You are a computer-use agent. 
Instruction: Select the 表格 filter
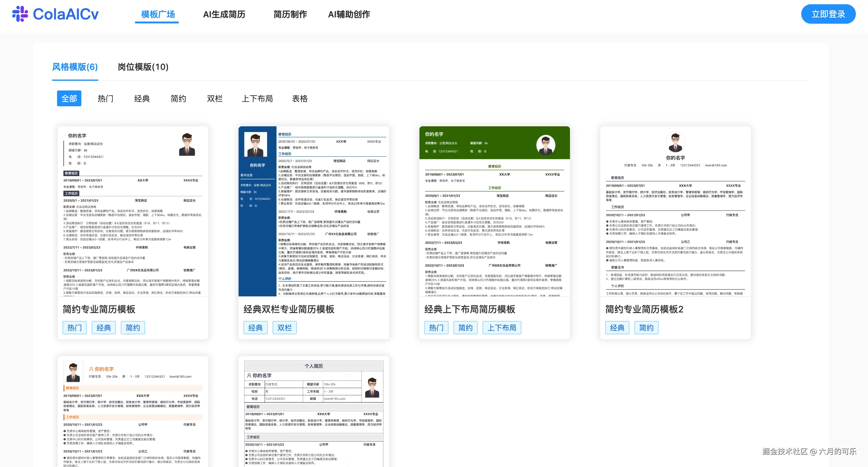pos(300,98)
